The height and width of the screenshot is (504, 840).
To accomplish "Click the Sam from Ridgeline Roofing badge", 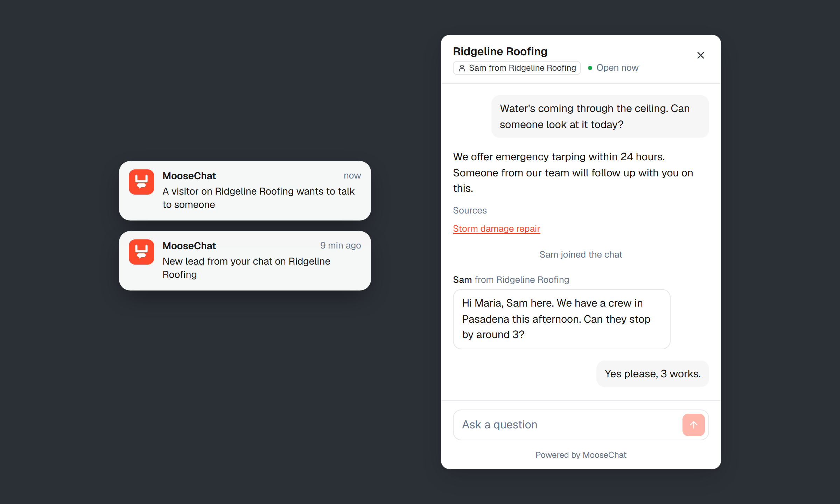I will tap(517, 68).
